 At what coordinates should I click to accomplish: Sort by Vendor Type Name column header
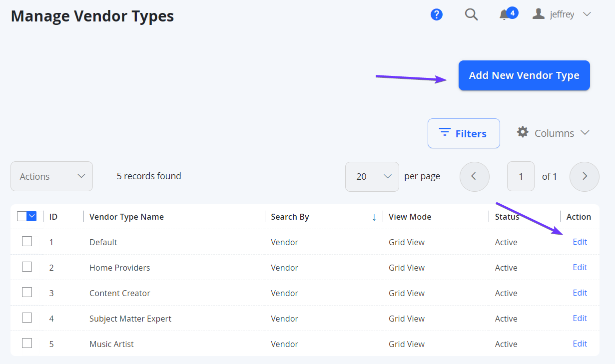point(126,217)
